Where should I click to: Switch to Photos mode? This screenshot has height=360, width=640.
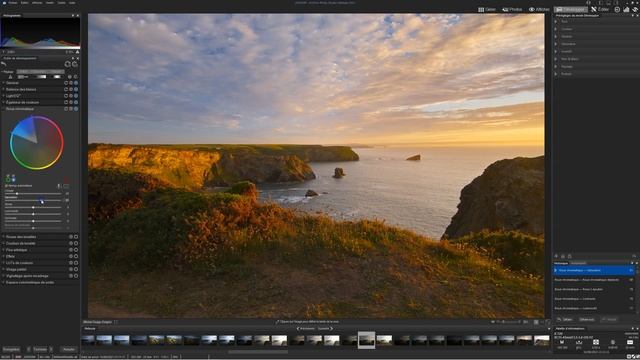click(512, 9)
